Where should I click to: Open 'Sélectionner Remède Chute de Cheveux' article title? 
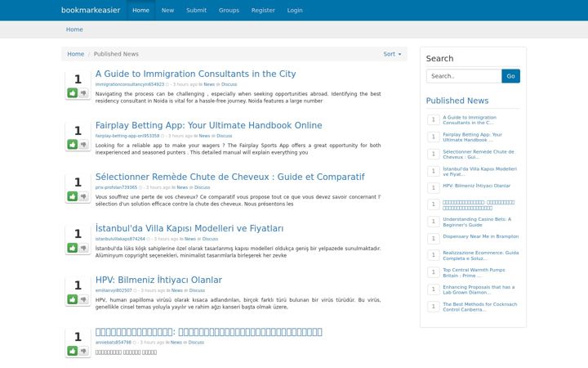click(x=229, y=177)
